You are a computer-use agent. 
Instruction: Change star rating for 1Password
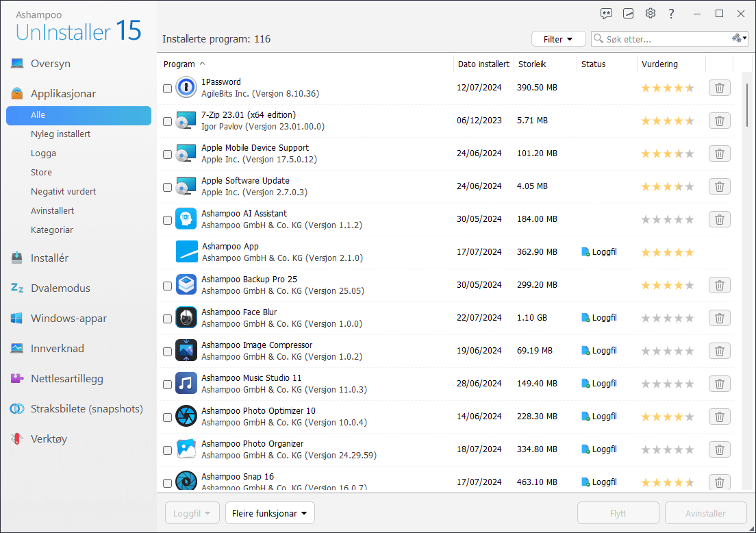tap(667, 88)
